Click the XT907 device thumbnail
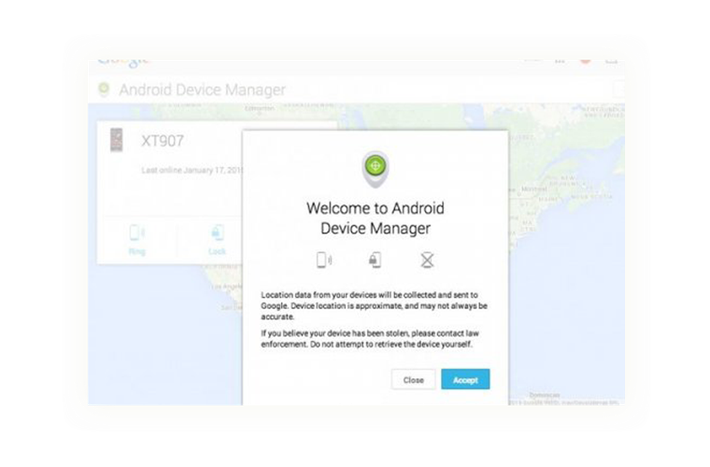The height and width of the screenshot is (467, 710). 116,140
